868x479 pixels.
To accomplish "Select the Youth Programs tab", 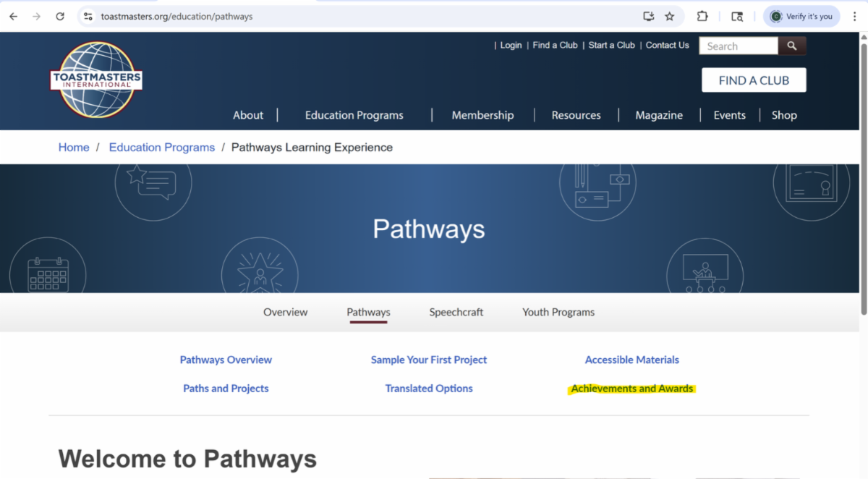I will pos(558,313).
